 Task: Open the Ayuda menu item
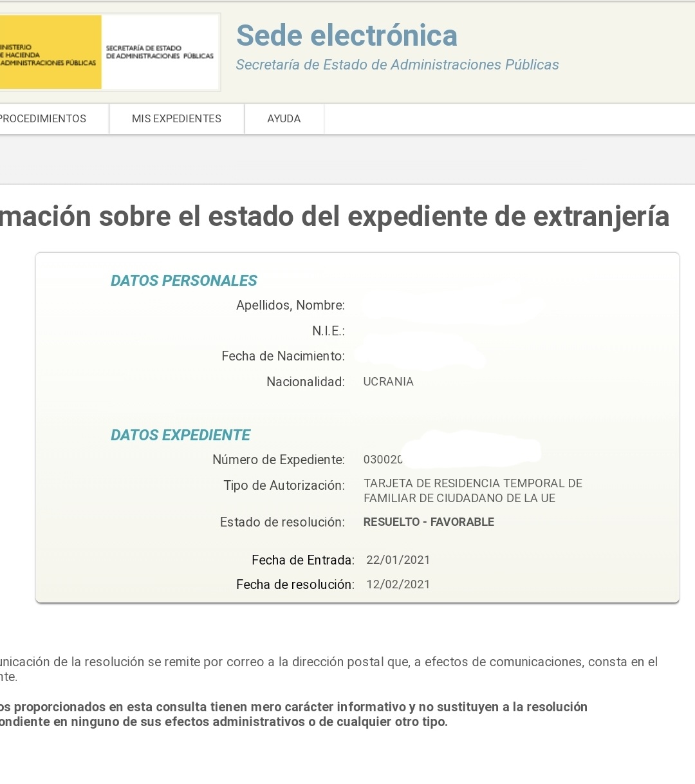(x=284, y=118)
